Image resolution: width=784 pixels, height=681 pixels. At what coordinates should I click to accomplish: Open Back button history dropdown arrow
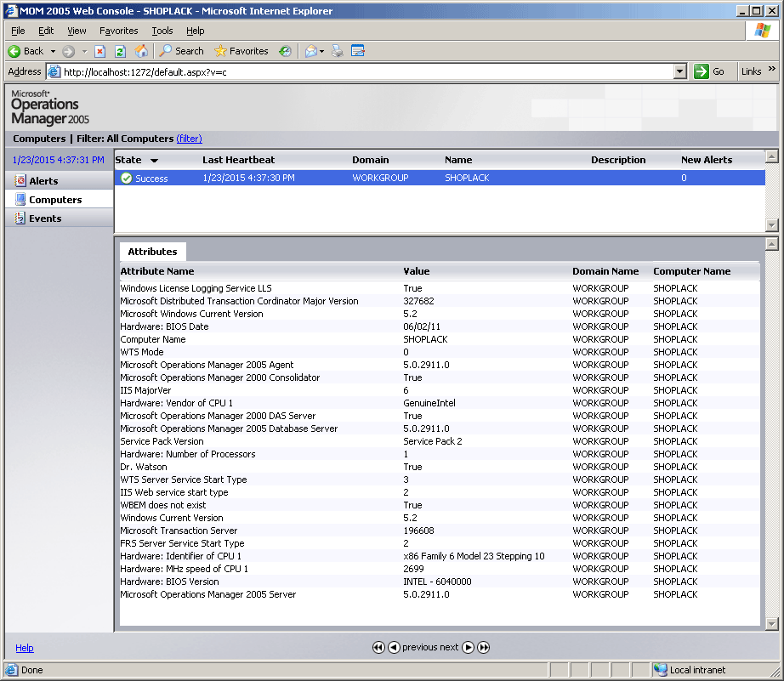click(x=53, y=51)
